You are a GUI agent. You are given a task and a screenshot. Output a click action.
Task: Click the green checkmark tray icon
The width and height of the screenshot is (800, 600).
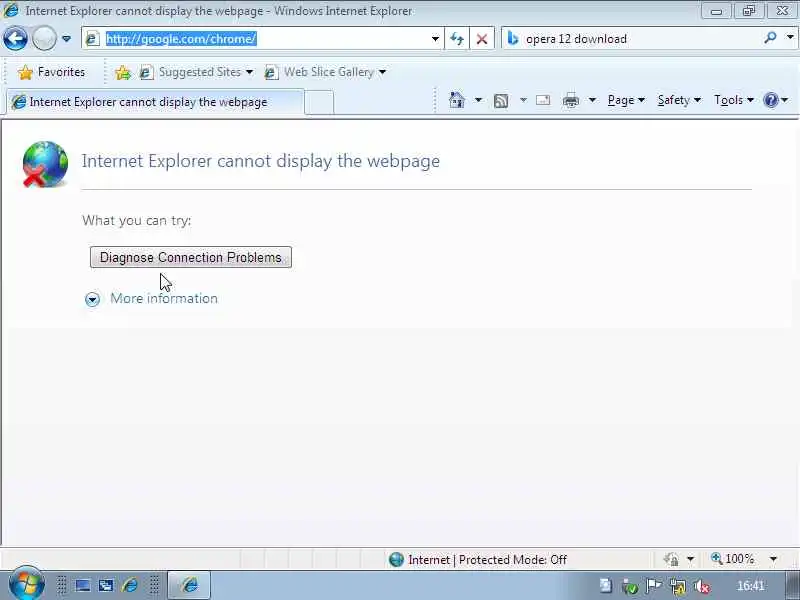(x=630, y=587)
